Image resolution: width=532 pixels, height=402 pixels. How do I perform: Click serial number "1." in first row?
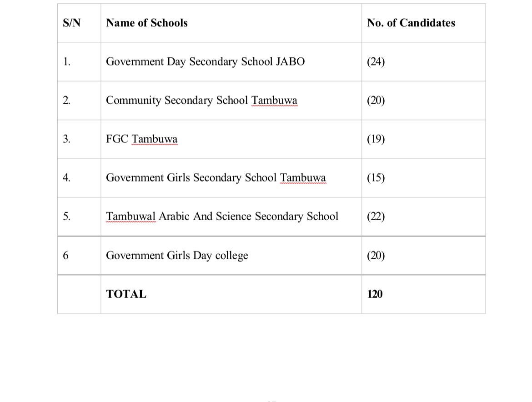point(66,61)
